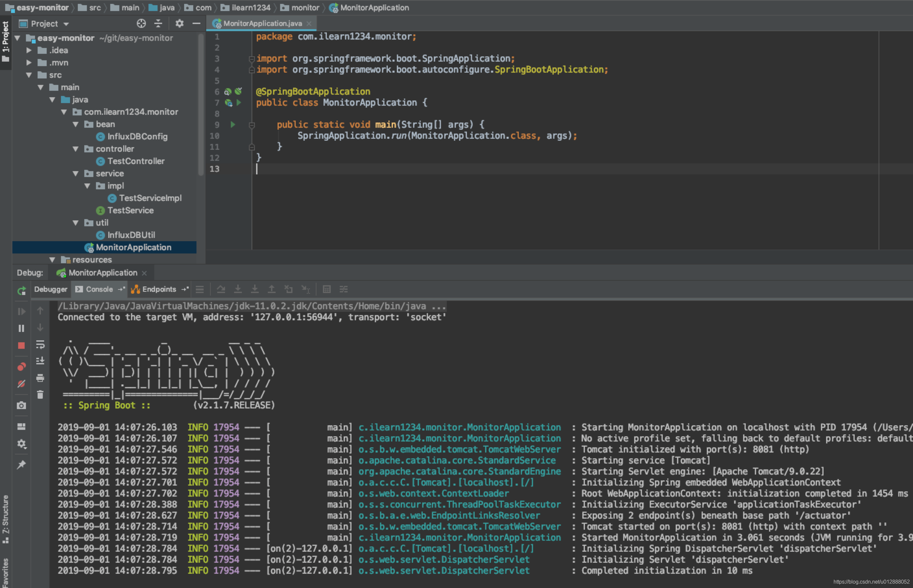
Task: Click Drop Frame icon
Action: pyautogui.click(x=289, y=289)
